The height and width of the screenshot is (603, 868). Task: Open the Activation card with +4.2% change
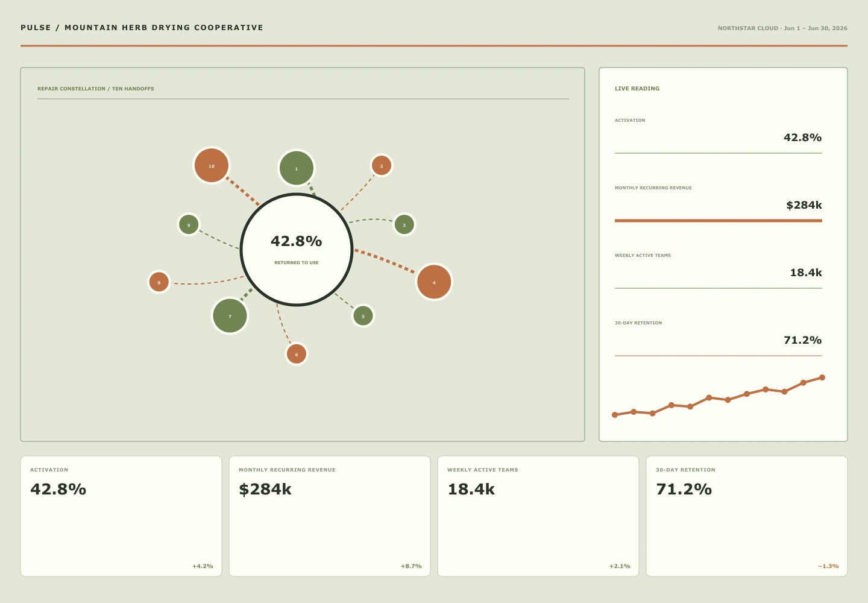121,516
